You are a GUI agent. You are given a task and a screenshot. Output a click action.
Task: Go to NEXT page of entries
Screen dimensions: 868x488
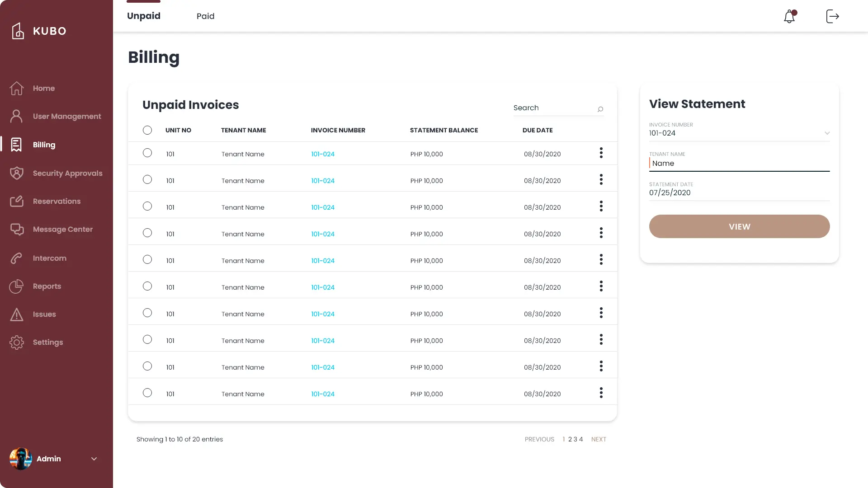(x=599, y=439)
